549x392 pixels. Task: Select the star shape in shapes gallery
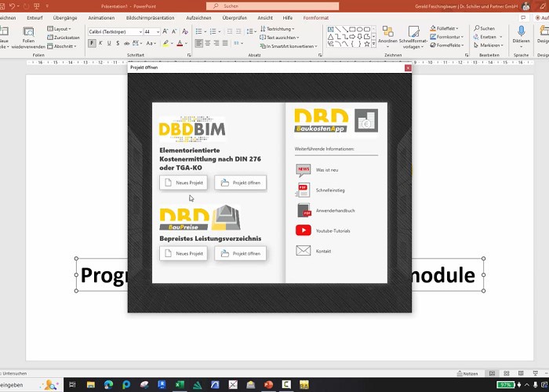pyautogui.click(x=366, y=44)
